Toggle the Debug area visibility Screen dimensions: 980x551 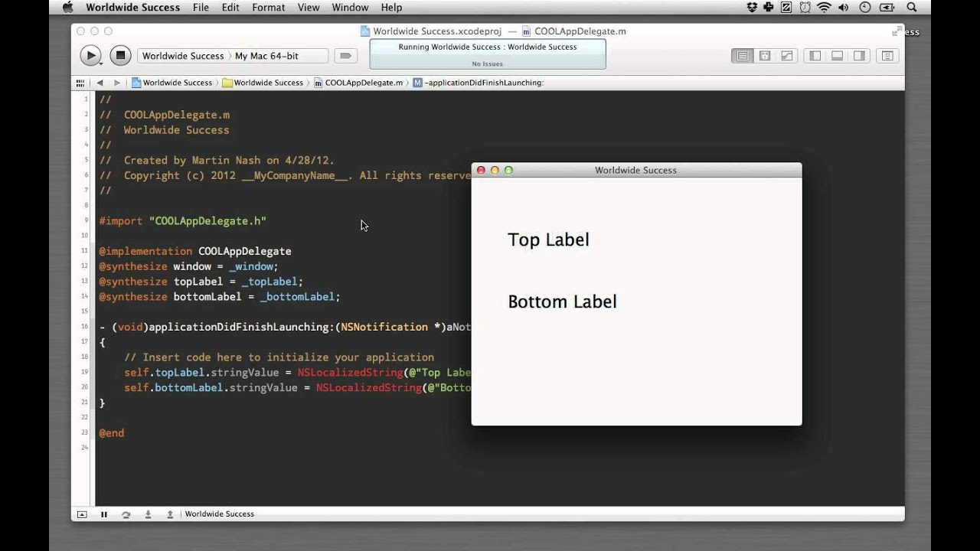coord(837,56)
